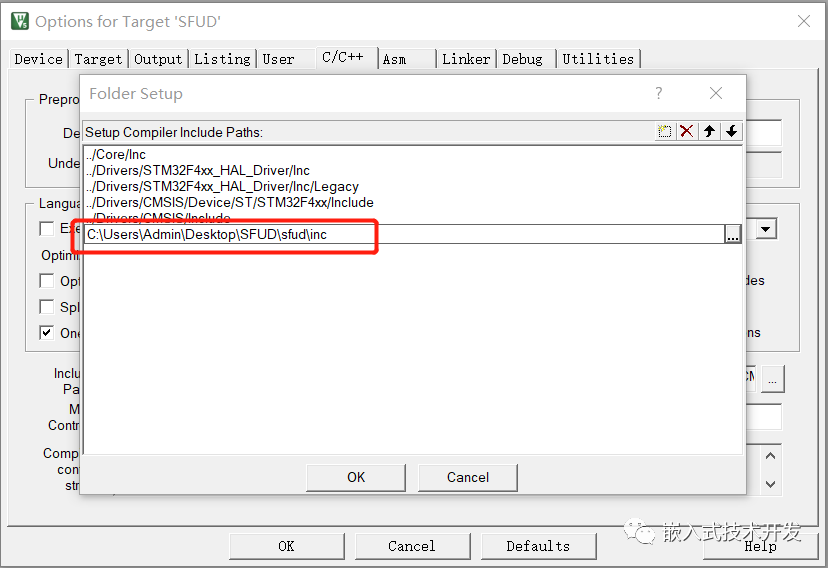Move selected path down with arrow

tap(731, 131)
